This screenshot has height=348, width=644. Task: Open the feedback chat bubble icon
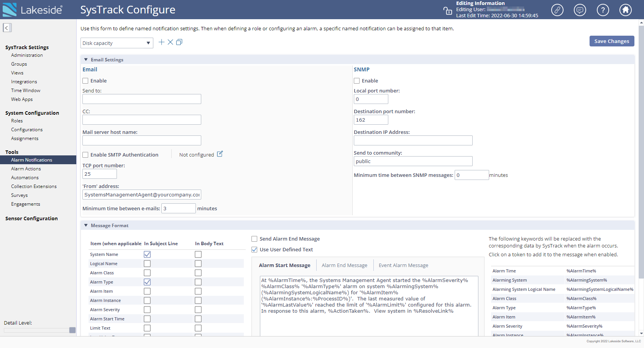(x=580, y=10)
